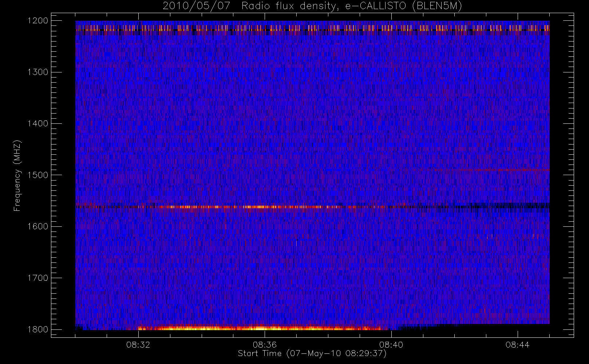Click the 'Frequency (MHZ)' axis label

[x=17, y=175]
